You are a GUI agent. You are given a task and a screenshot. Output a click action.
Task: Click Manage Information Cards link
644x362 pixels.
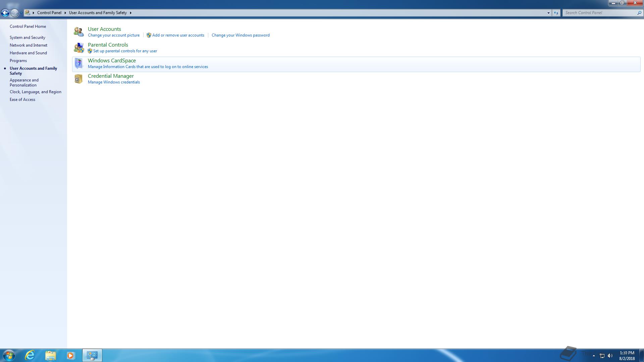click(x=148, y=67)
